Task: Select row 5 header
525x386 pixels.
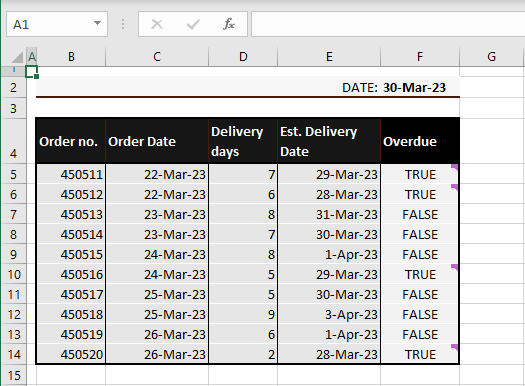Action: (x=13, y=174)
